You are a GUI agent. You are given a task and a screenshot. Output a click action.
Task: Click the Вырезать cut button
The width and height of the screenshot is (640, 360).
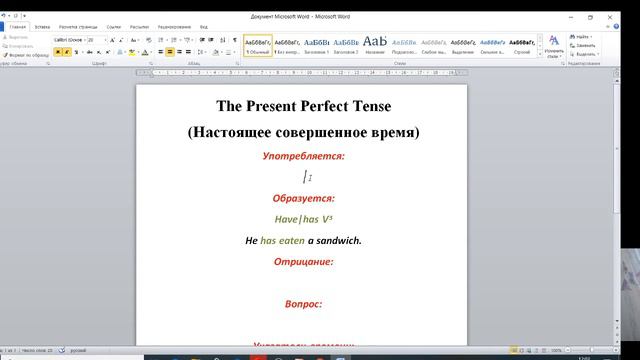pos(16,37)
